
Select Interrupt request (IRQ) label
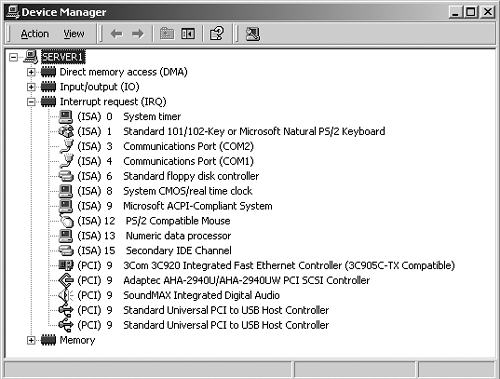pos(113,102)
